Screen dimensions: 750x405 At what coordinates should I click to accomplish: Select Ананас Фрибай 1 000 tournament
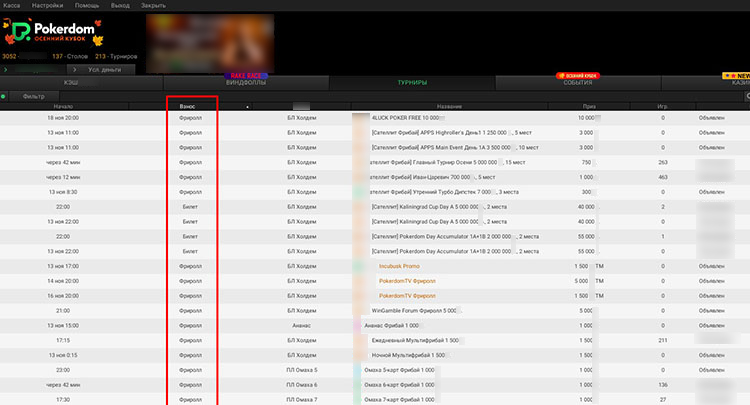[x=375, y=325]
